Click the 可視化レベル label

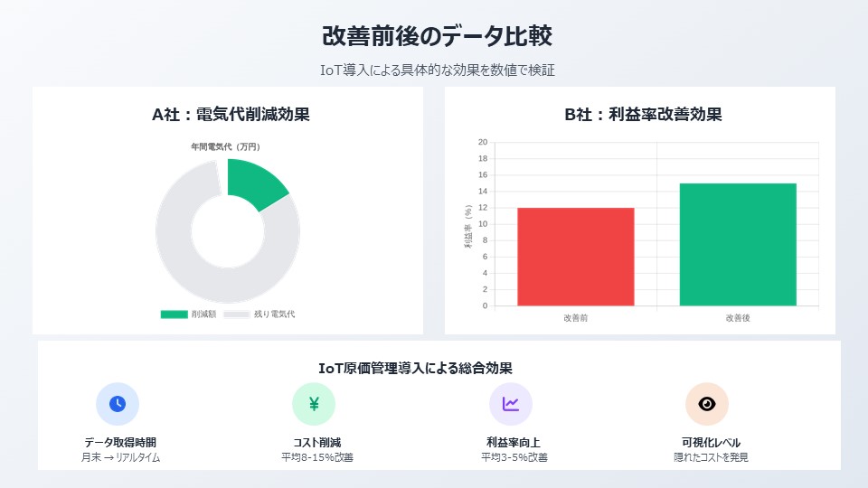pyautogui.click(x=711, y=442)
